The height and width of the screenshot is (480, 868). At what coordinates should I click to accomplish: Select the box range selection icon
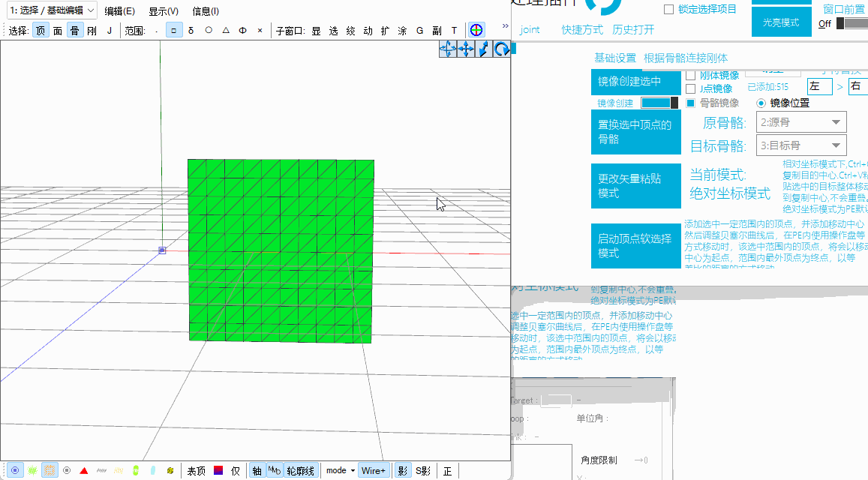[173, 31]
